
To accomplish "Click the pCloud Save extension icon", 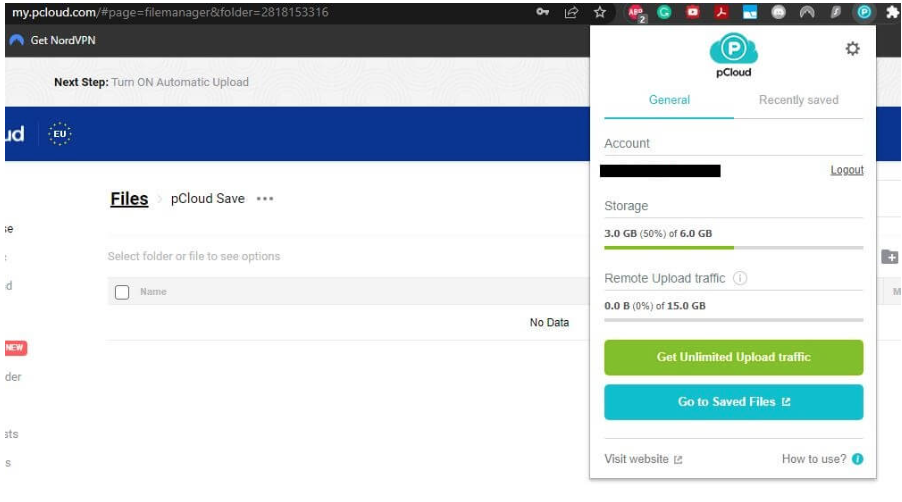I will click(864, 12).
